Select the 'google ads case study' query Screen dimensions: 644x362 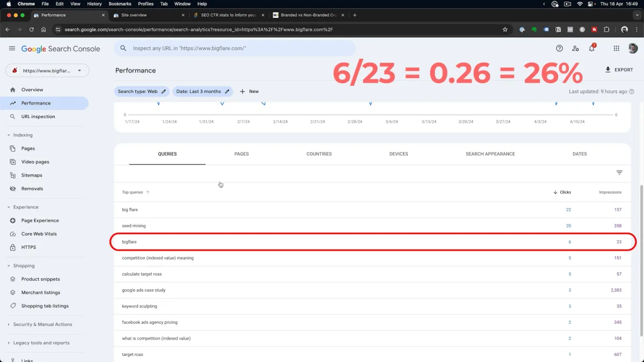[372, 290]
